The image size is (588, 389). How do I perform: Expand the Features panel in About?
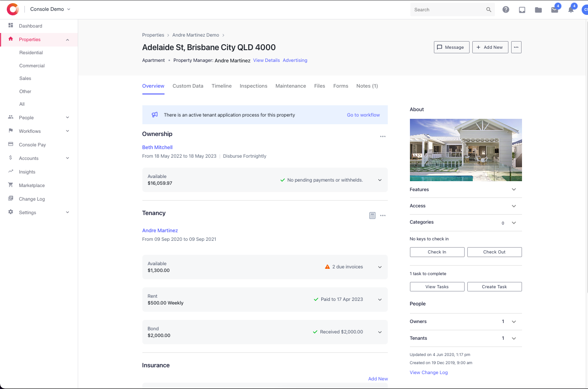pyautogui.click(x=513, y=189)
